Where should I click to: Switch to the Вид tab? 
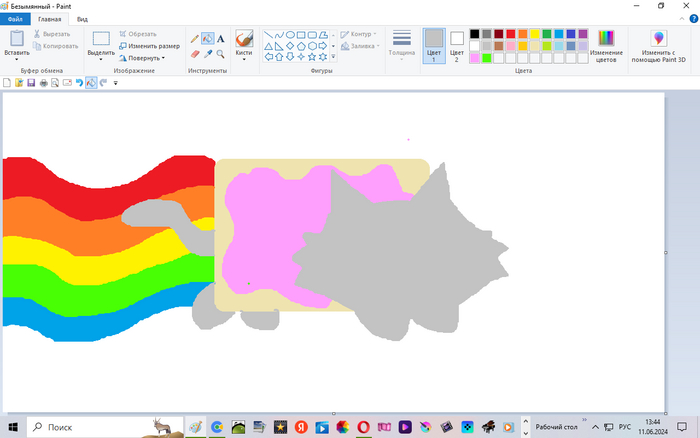click(x=83, y=19)
